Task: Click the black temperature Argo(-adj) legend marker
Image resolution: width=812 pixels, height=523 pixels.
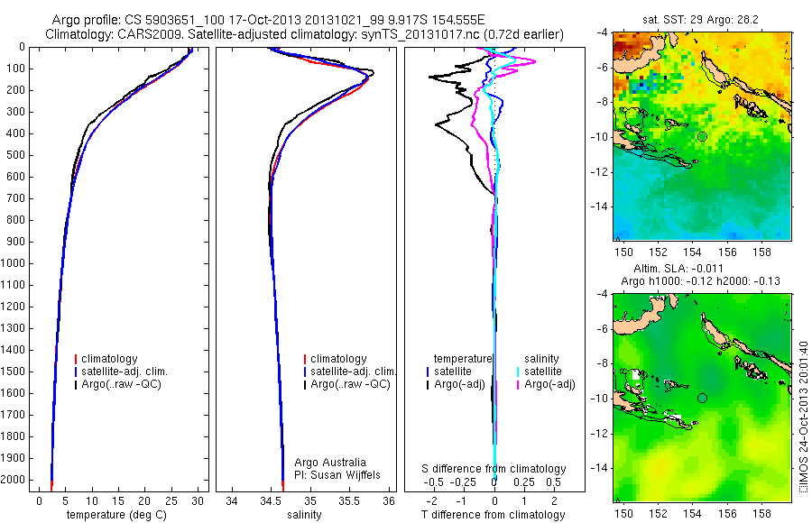Action: [x=428, y=385]
